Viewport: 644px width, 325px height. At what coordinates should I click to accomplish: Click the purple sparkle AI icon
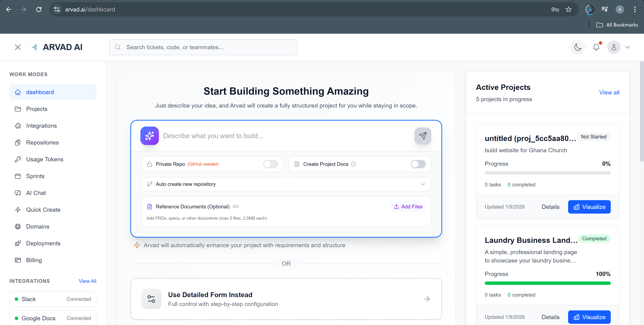[149, 136]
